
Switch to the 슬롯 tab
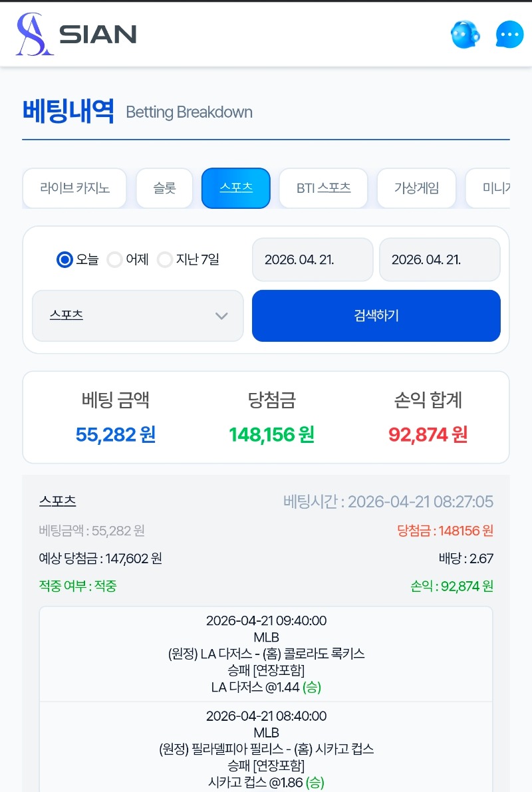tap(164, 188)
